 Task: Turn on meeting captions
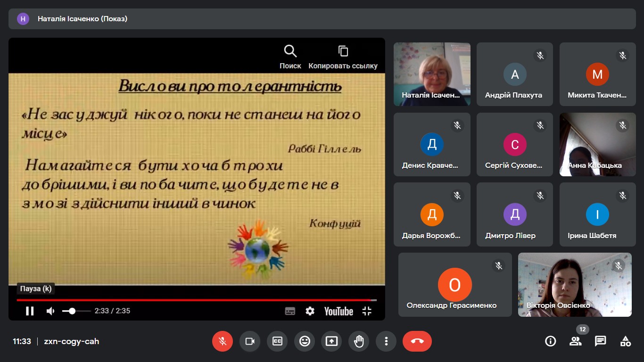[277, 341]
